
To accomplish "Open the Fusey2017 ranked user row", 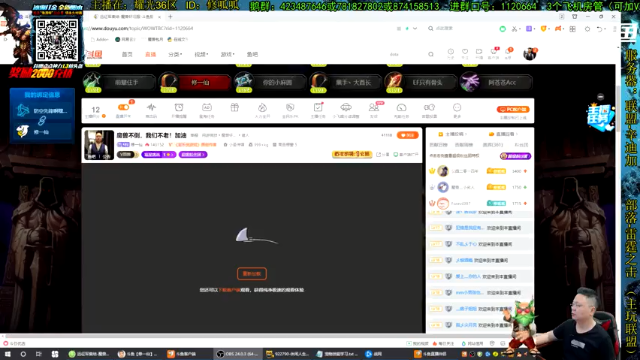I will tap(479, 203).
